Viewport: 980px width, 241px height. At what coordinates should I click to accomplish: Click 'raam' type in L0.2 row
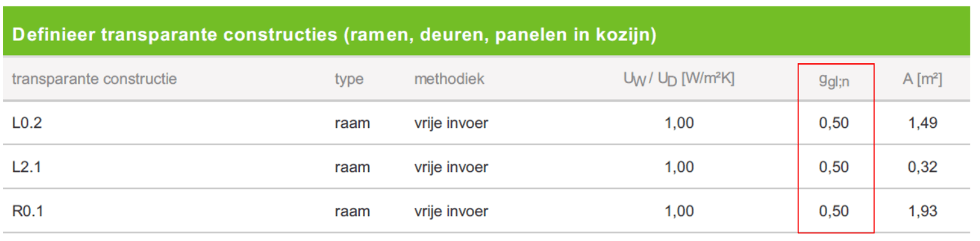coord(352,123)
